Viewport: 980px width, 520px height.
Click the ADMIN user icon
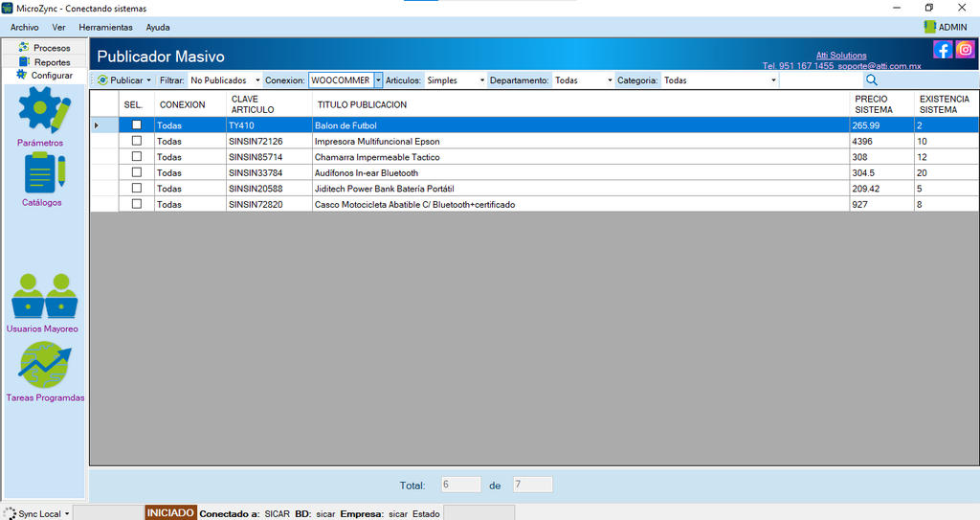pos(929,27)
